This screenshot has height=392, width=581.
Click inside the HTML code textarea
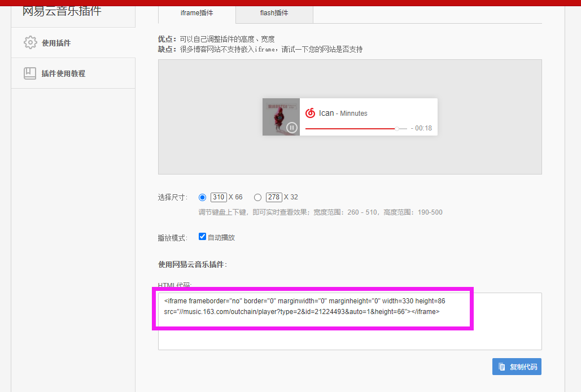click(350, 321)
